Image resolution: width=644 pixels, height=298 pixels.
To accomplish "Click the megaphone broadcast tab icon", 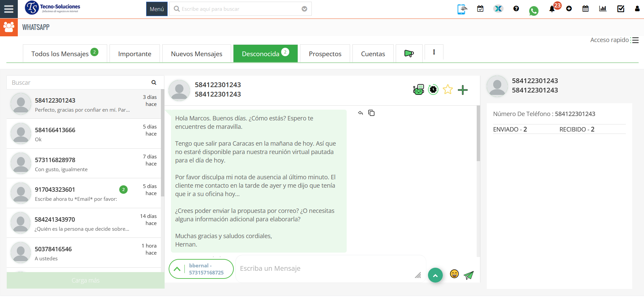I will coord(409,53).
